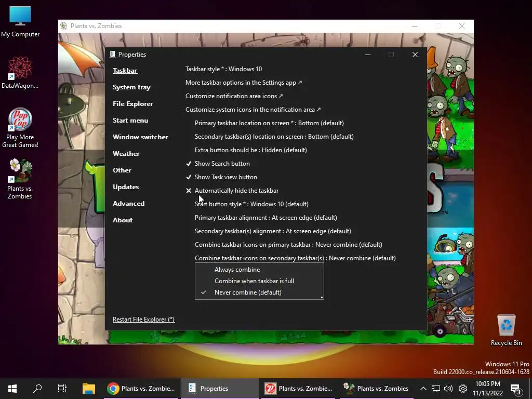Open Customize system icons in notification area
This screenshot has width=532, height=399.
click(x=253, y=110)
